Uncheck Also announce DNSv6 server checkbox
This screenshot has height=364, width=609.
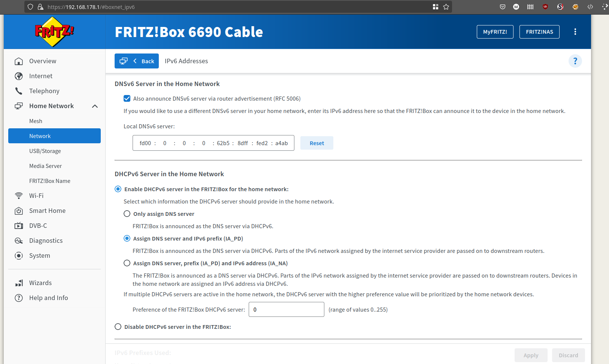point(127,98)
